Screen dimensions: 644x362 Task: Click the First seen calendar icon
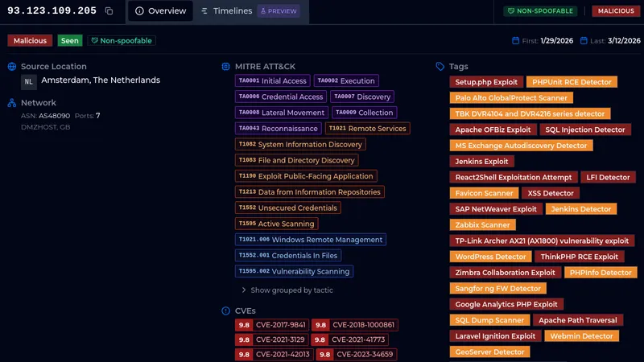click(x=515, y=41)
